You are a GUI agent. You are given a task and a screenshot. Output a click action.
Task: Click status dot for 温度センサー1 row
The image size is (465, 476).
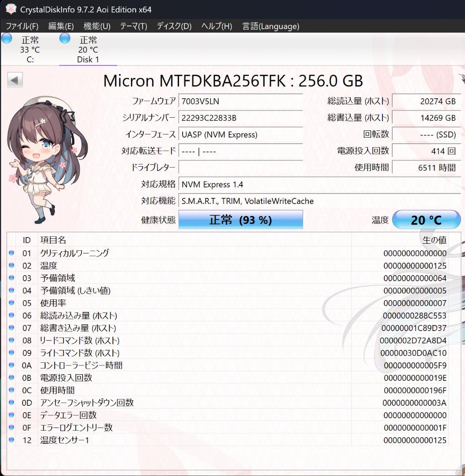pyautogui.click(x=11, y=439)
